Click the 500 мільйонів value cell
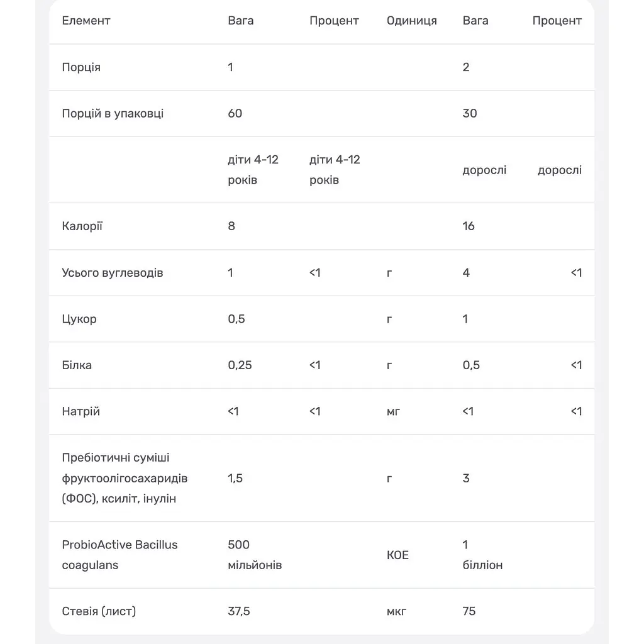 [x=255, y=555]
